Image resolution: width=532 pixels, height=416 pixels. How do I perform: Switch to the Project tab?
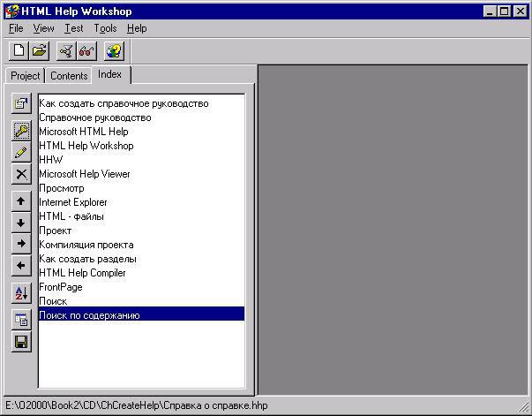pos(25,76)
